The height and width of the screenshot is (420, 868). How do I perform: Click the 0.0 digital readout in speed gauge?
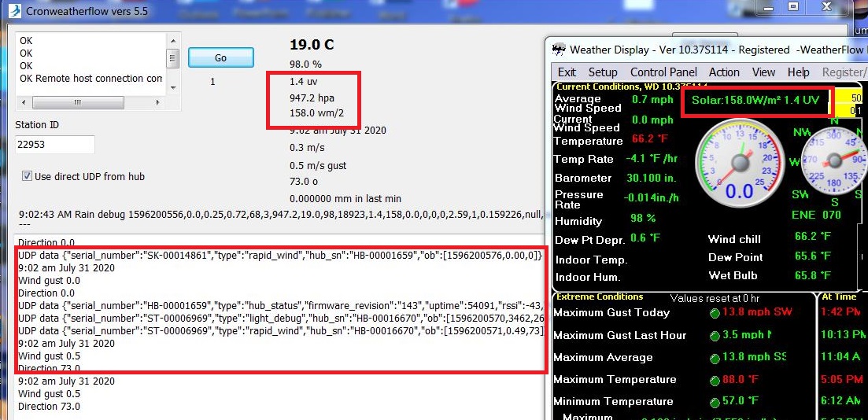click(739, 191)
